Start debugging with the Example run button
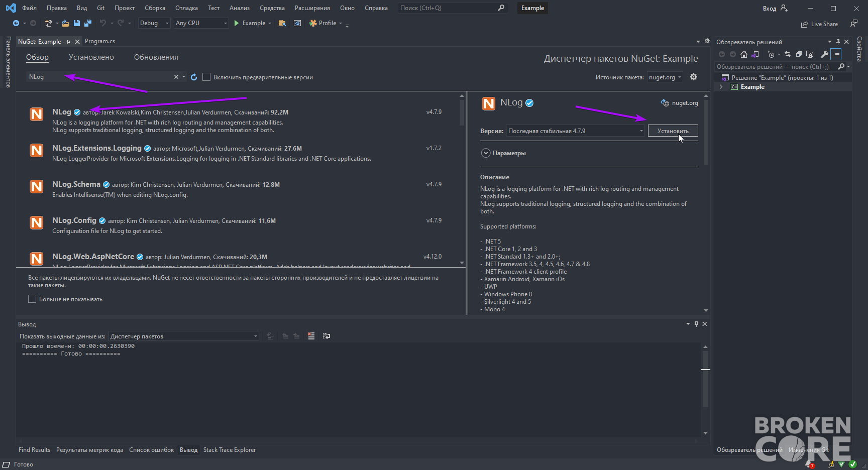Image resolution: width=868 pixels, height=470 pixels. tap(250, 23)
